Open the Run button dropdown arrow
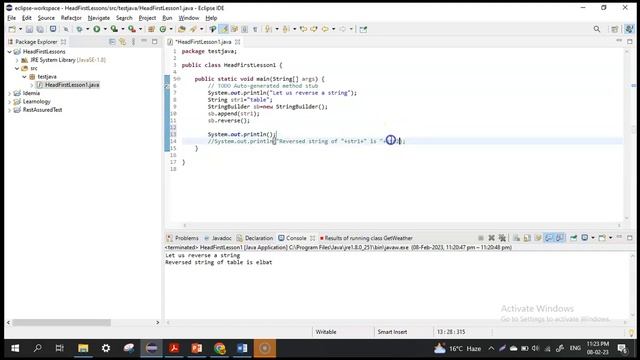Image resolution: width=640 pixels, height=360 pixels. (x=105, y=29)
